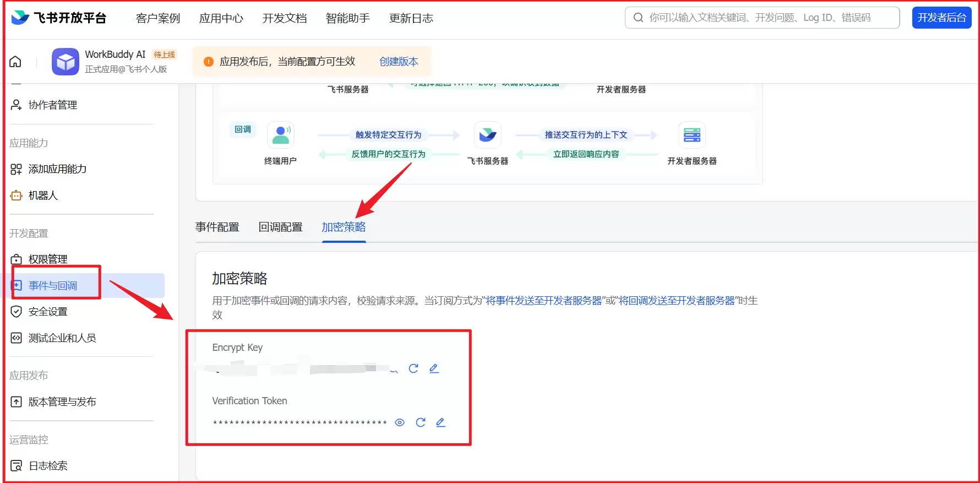Click the 飞书服务器 icon in callback diagram

coord(488,135)
